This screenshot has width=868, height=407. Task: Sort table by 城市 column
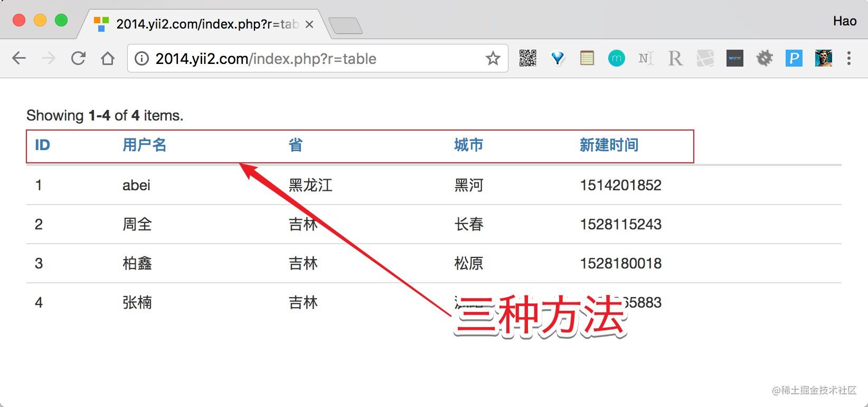pos(469,145)
